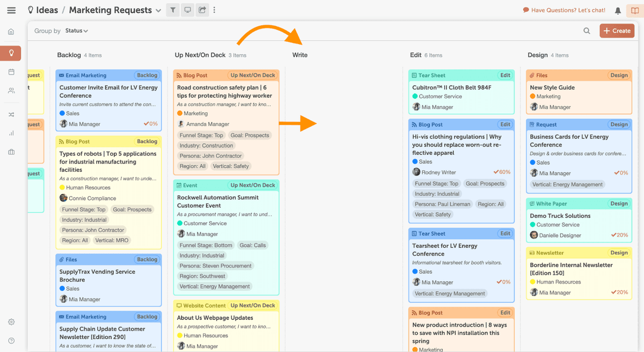Click the share icon in the top toolbar
Viewport: 644px width, 352px height.
click(202, 10)
